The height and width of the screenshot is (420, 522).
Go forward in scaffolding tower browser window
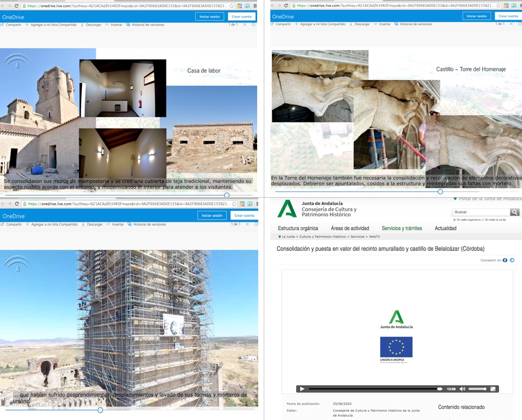tap(10, 204)
